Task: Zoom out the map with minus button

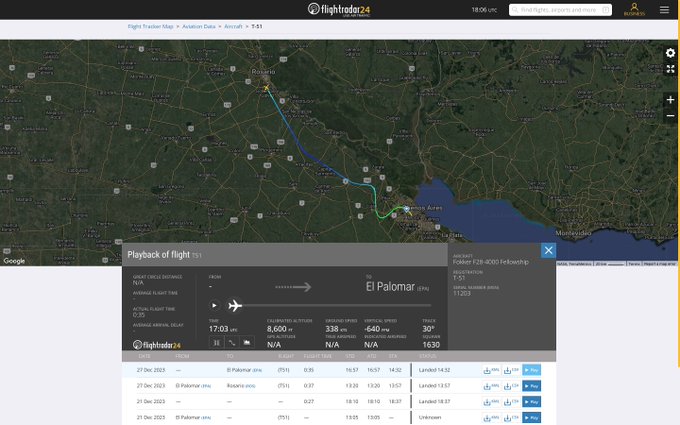Action: (x=670, y=115)
